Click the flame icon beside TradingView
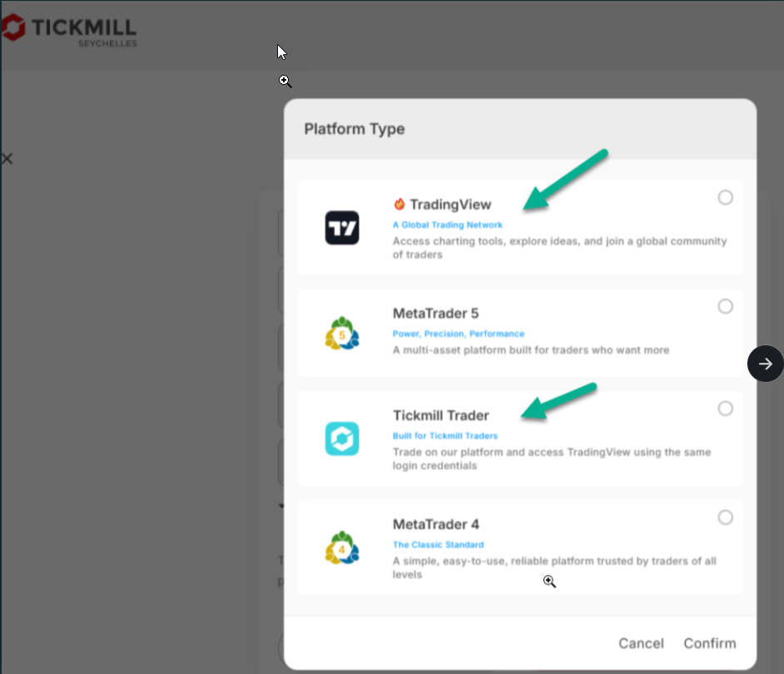 pos(399,204)
